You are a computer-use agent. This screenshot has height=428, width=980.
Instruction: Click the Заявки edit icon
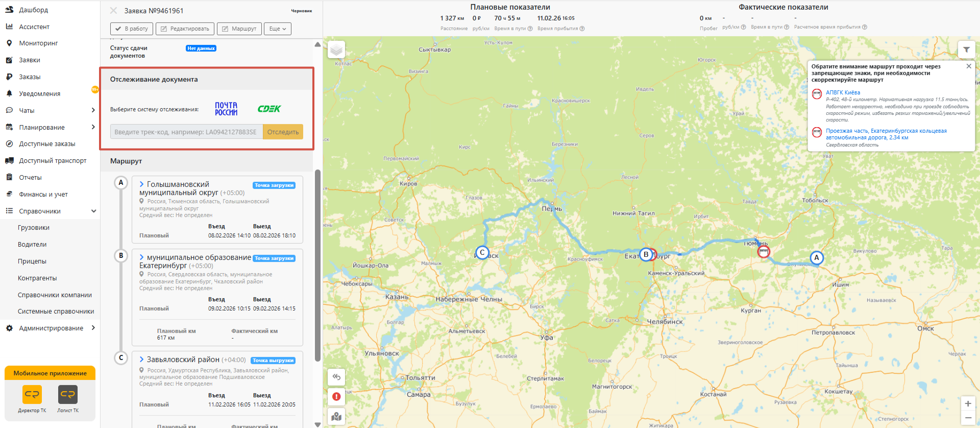coord(9,60)
